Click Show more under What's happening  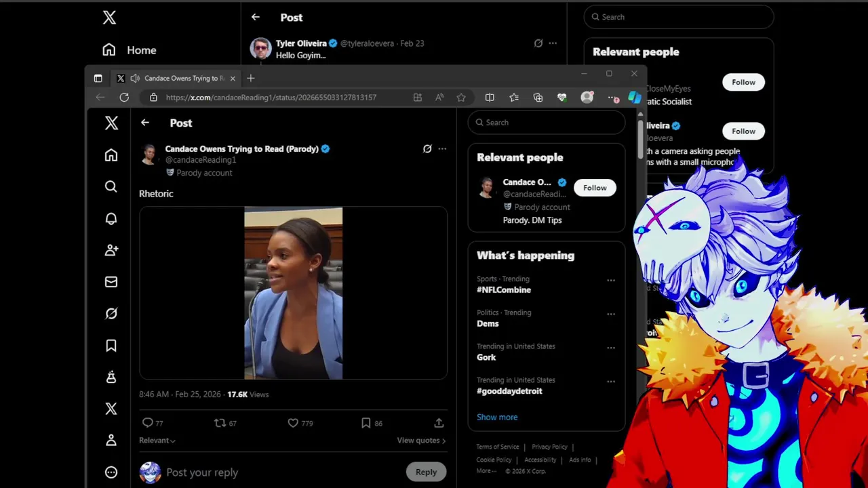click(x=497, y=418)
